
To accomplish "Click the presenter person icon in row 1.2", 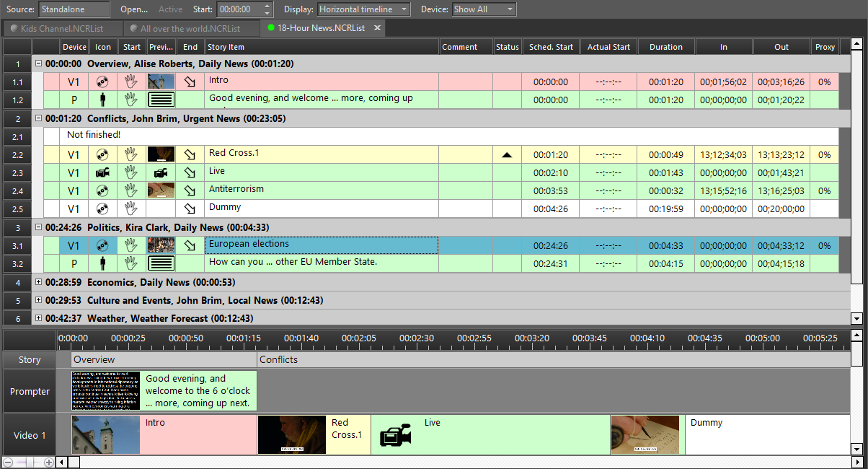I will tap(102, 100).
